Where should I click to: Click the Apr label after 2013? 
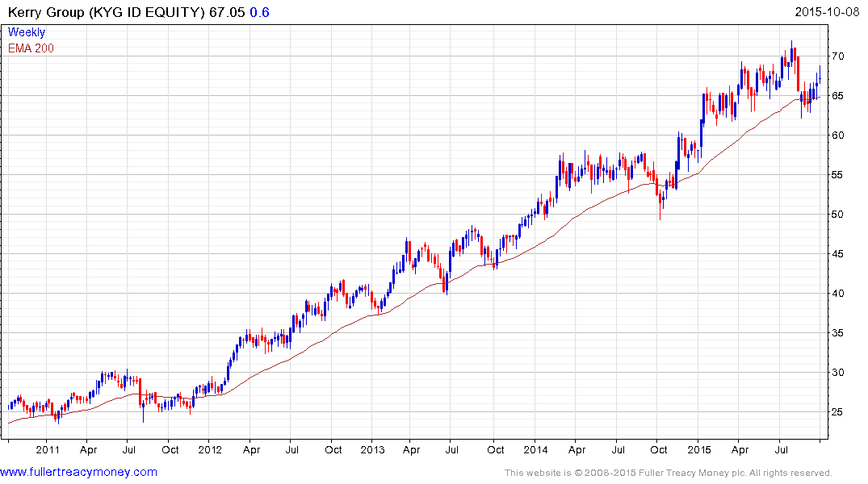(411, 450)
